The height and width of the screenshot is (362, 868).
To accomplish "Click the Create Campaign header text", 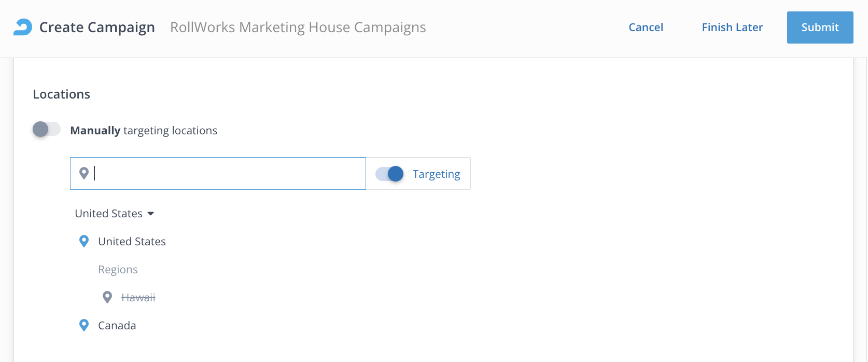I will (x=97, y=27).
